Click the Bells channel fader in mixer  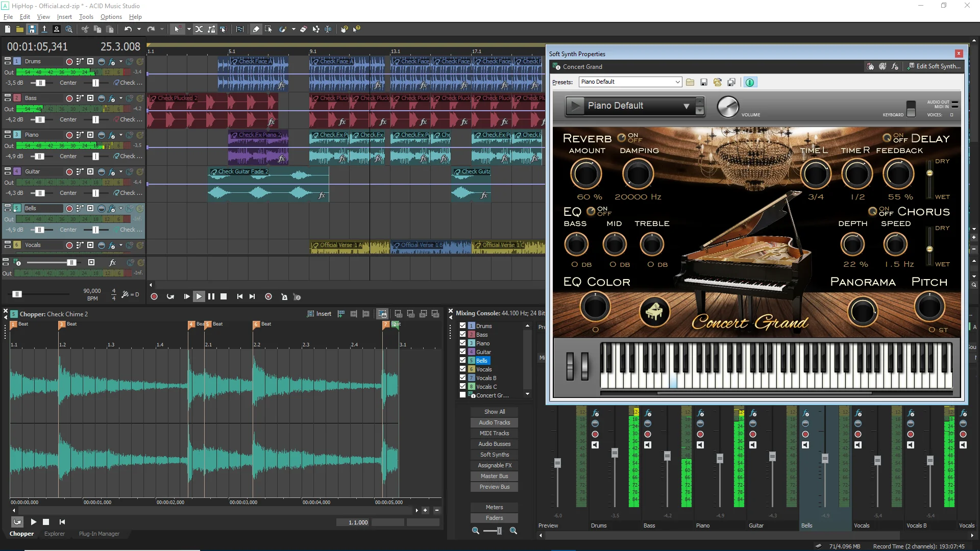pos(825,459)
